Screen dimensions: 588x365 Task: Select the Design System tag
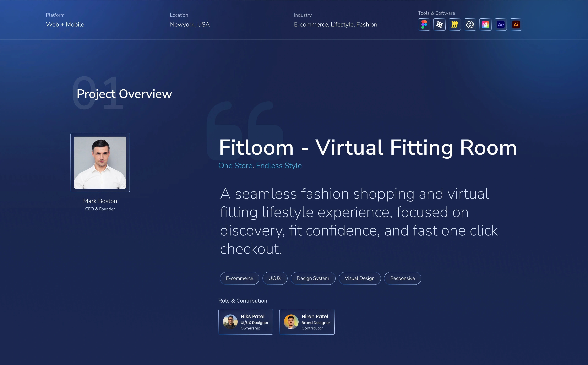(x=313, y=278)
